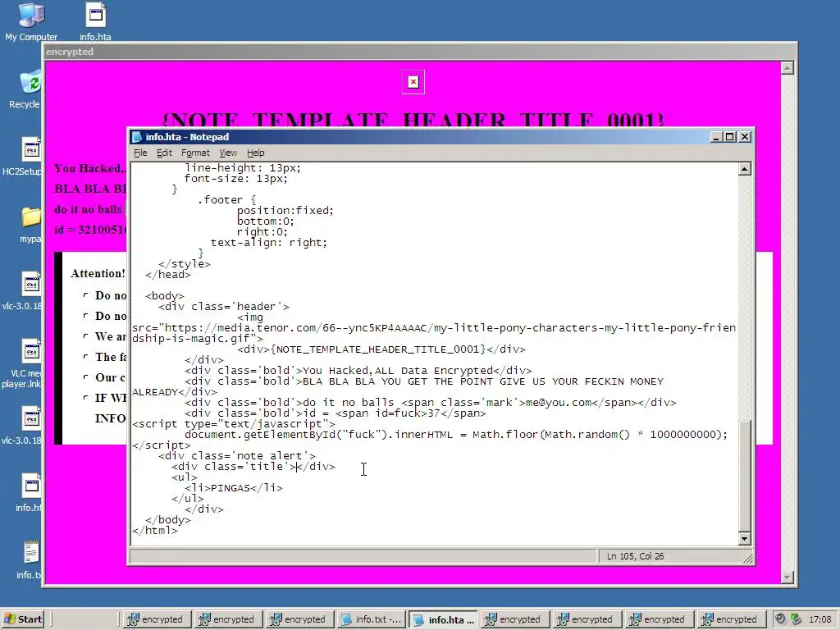Click the pink page header title in encrypted window
Image resolution: width=840 pixels, height=630 pixels.
coord(413,119)
